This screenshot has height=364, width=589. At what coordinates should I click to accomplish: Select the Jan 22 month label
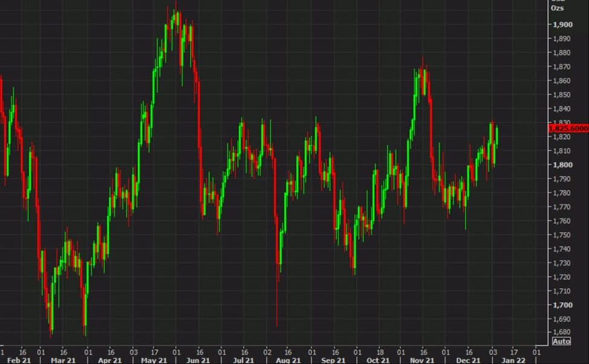pyautogui.click(x=513, y=360)
